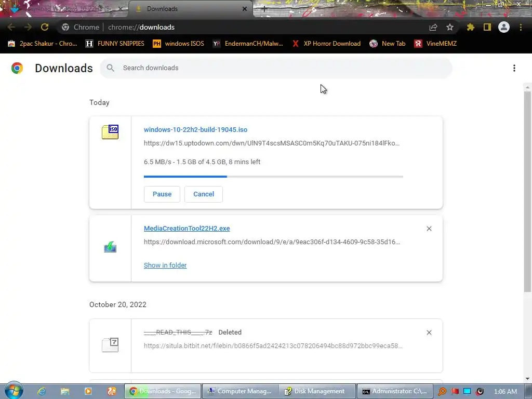Open VineMEMZ bookmark
Image resolution: width=532 pixels, height=399 pixels.
click(435, 44)
